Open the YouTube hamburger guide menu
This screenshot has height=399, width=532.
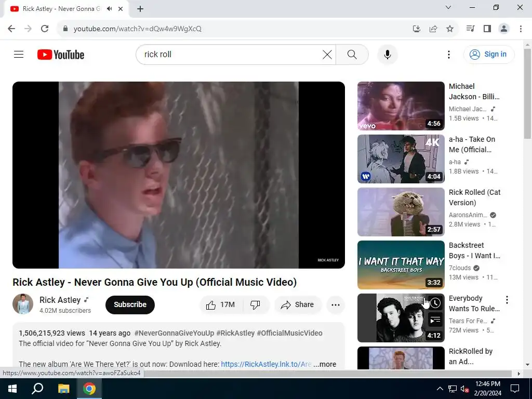pos(19,54)
